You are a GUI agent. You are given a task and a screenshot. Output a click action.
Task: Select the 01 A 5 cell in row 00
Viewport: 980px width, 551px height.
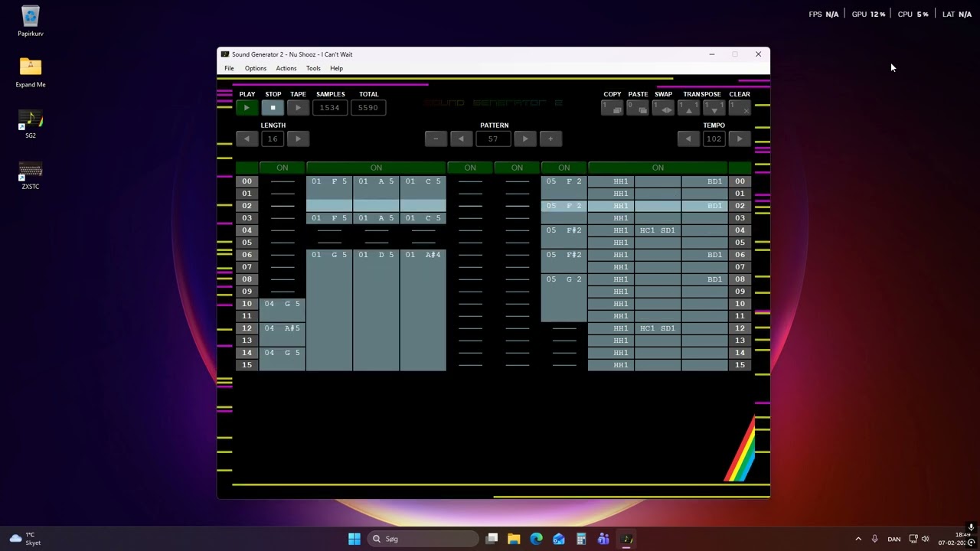(x=376, y=181)
